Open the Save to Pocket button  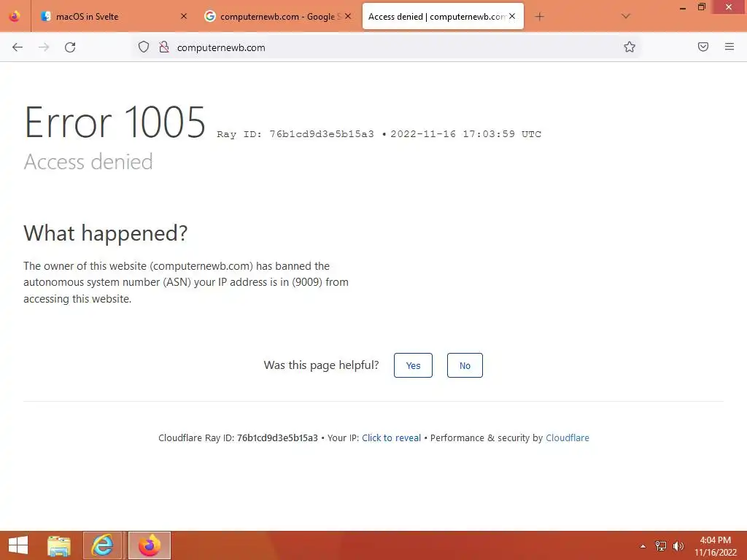coord(703,47)
